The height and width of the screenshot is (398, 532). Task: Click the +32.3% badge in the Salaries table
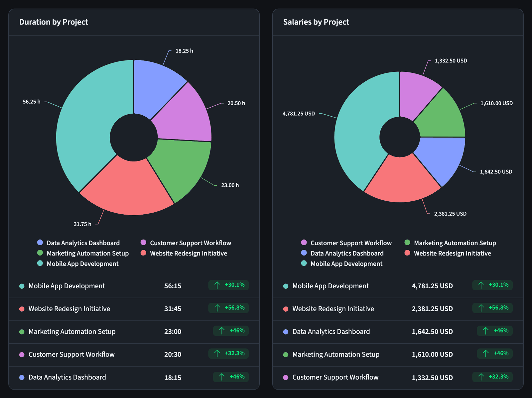pyautogui.click(x=492, y=377)
